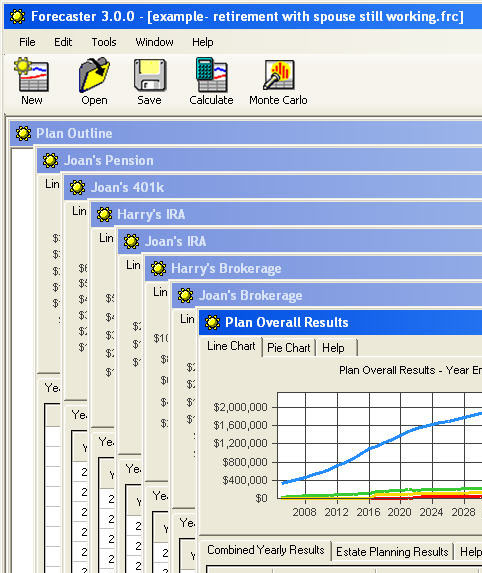Open the File menu
Viewport: 482px width, 573px height.
tap(27, 42)
